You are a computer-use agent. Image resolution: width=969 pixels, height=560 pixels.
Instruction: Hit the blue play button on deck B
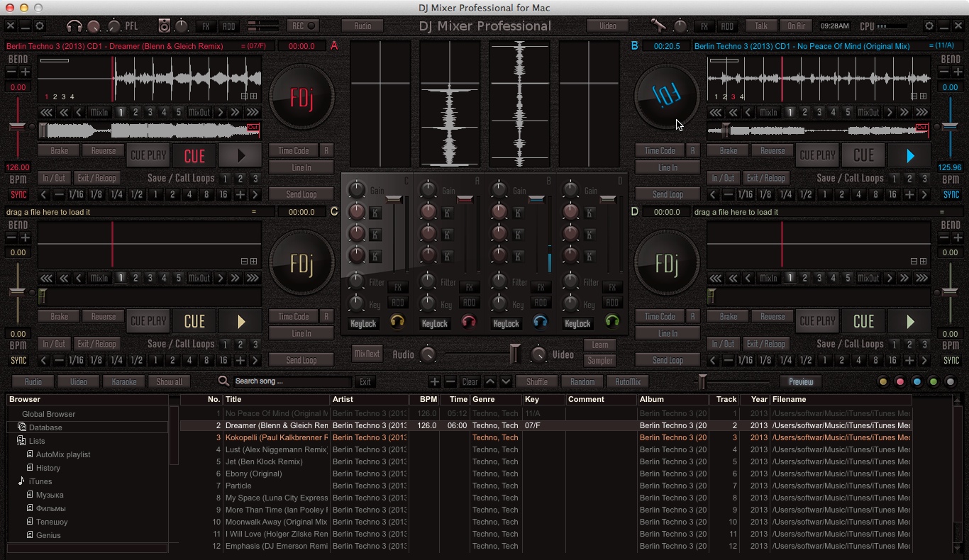pos(910,155)
